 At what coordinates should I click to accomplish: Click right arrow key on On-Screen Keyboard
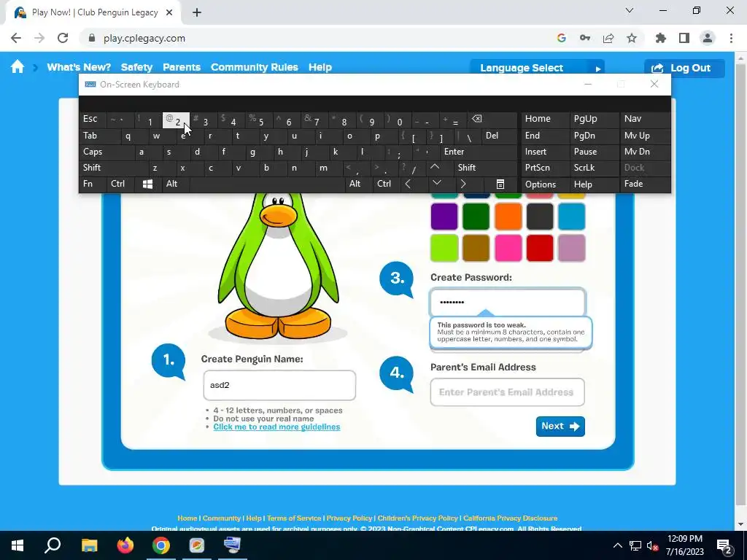[x=463, y=184]
